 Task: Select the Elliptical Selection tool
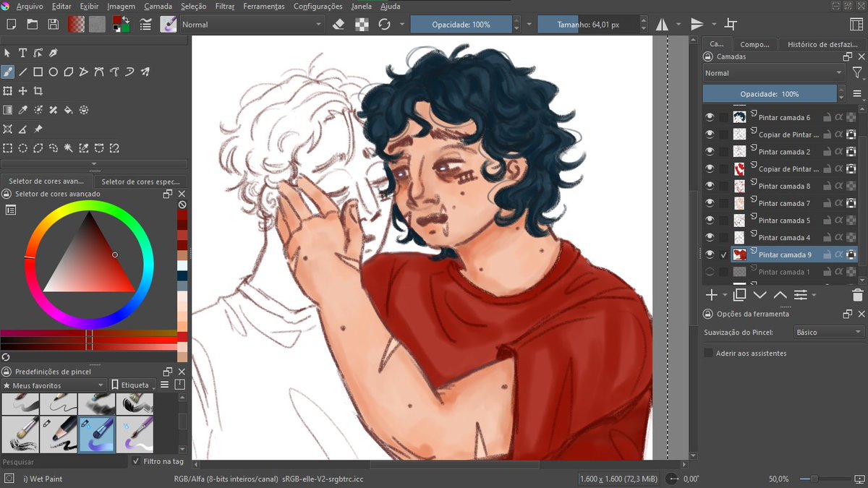(22, 148)
